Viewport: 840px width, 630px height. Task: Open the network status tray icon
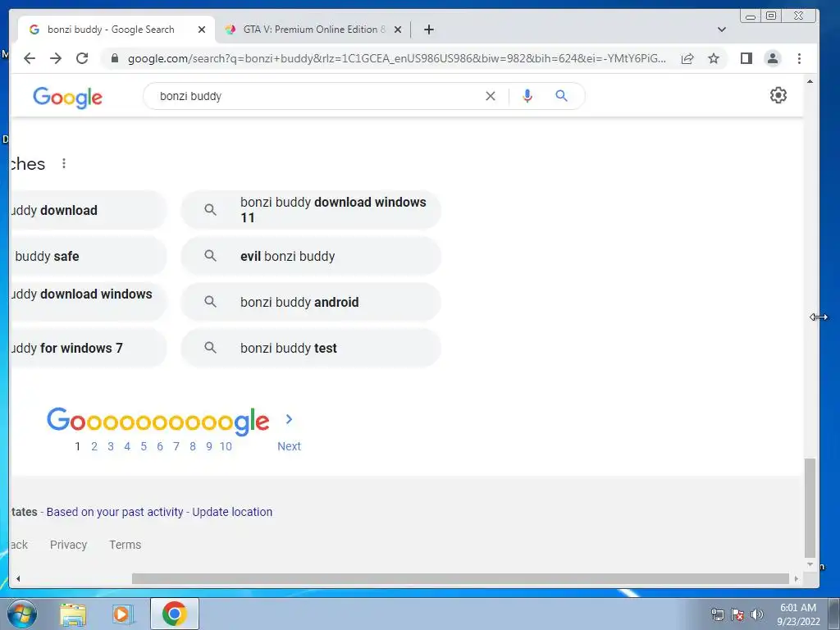(x=717, y=614)
